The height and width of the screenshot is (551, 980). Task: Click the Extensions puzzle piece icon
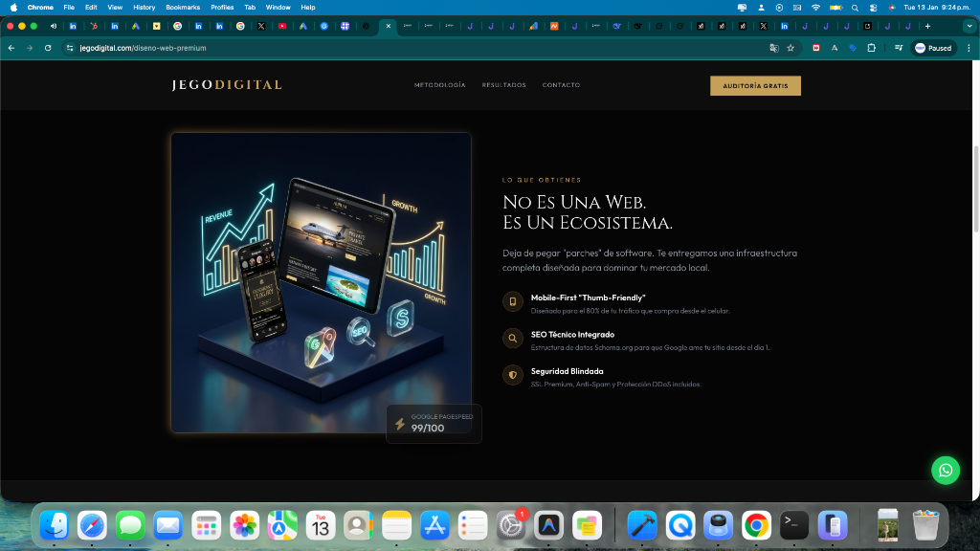(x=871, y=48)
